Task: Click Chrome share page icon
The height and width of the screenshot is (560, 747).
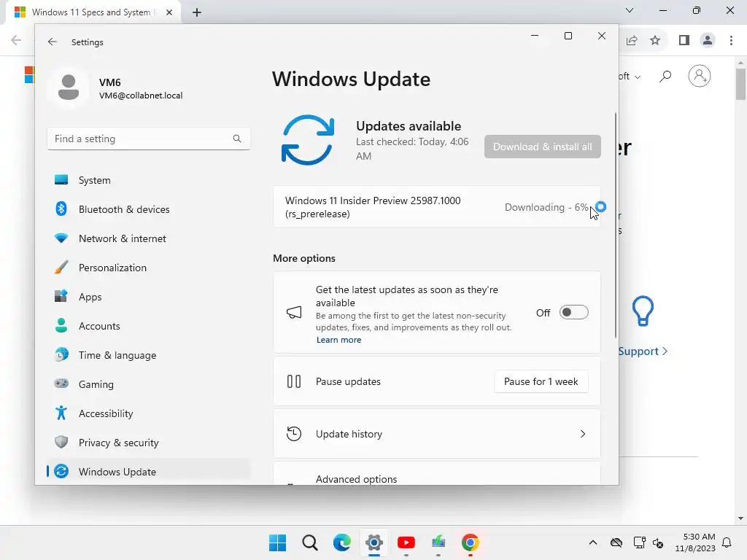Action: click(632, 41)
